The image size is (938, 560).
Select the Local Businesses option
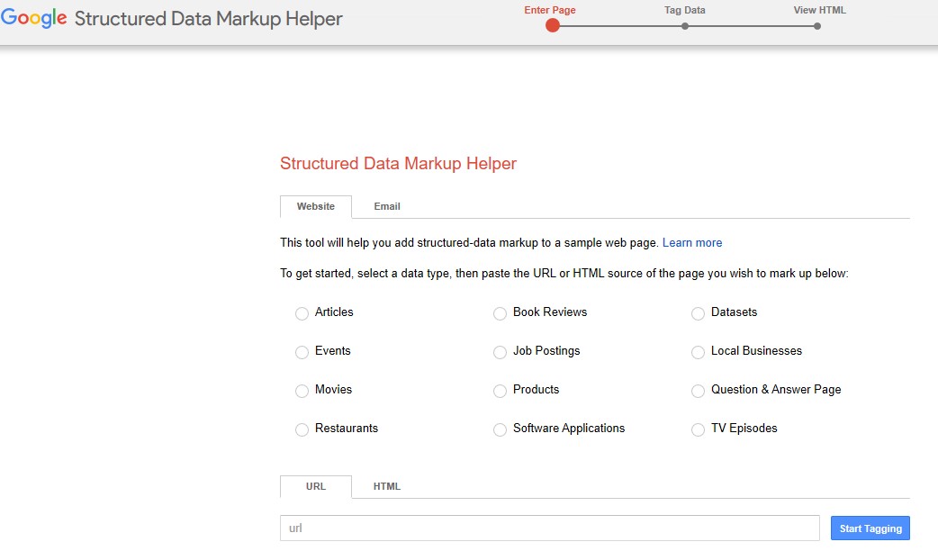coord(699,352)
